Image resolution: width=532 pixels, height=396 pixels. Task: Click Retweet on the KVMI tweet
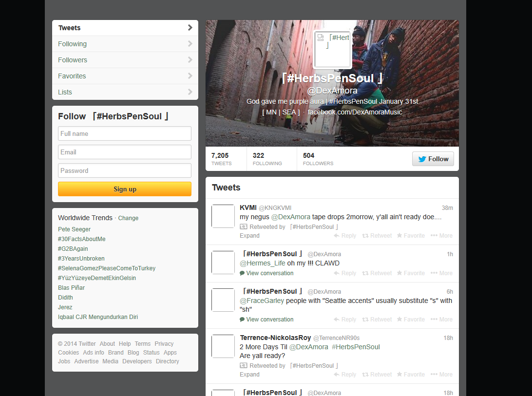377,235
